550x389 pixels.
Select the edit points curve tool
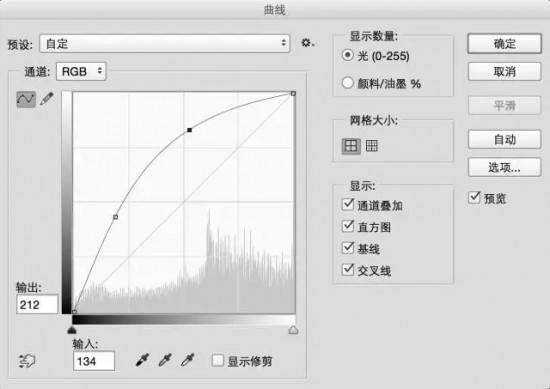(26, 99)
